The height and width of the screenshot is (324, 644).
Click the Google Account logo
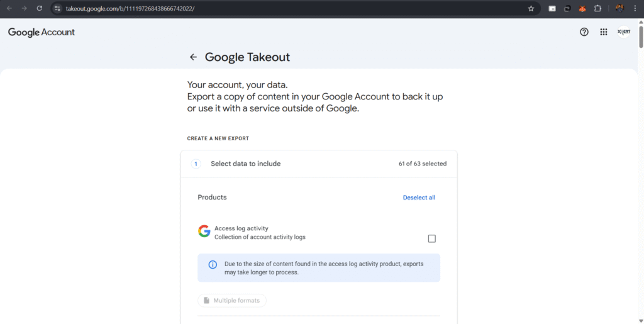click(x=42, y=32)
